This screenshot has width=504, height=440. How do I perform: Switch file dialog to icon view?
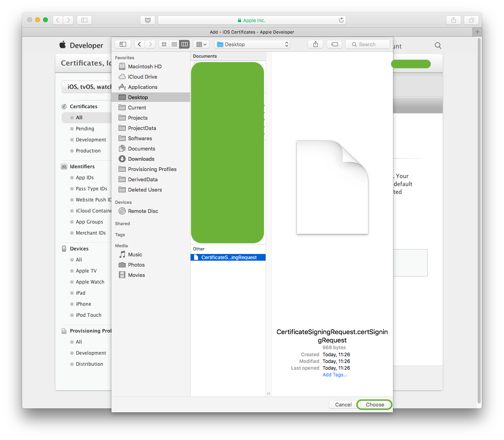[x=164, y=44]
